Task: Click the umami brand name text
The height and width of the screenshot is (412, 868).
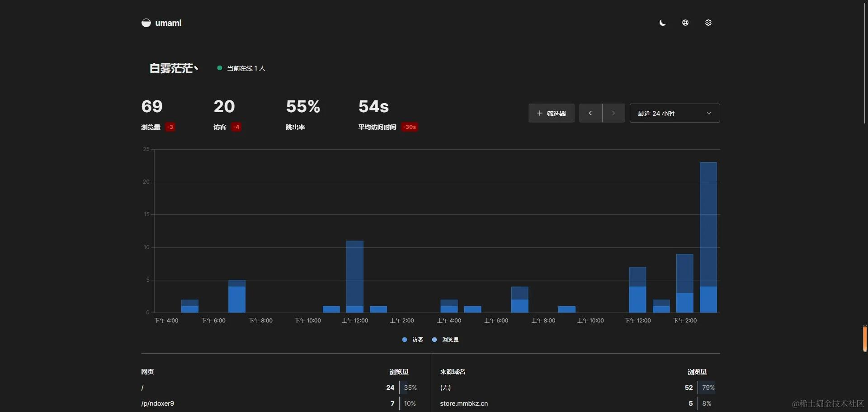Action: tap(168, 23)
